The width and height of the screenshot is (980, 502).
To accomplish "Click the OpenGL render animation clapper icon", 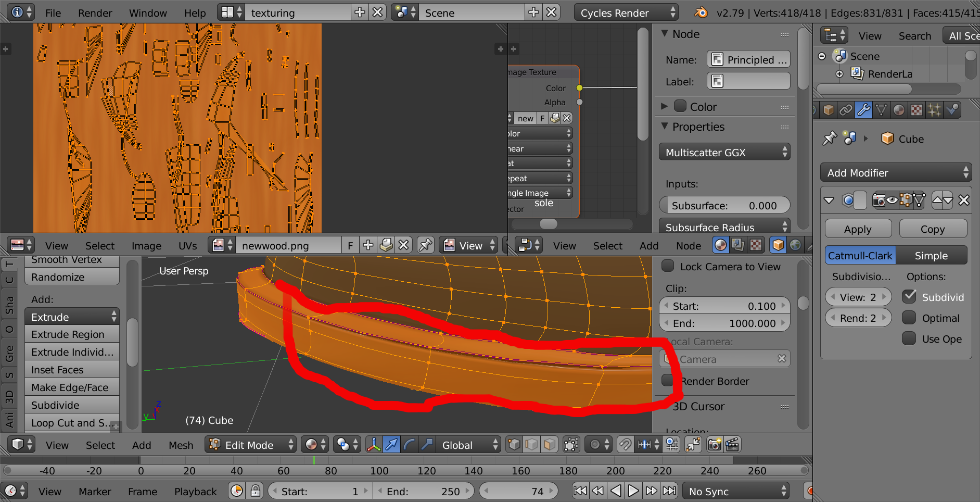I will (x=732, y=445).
